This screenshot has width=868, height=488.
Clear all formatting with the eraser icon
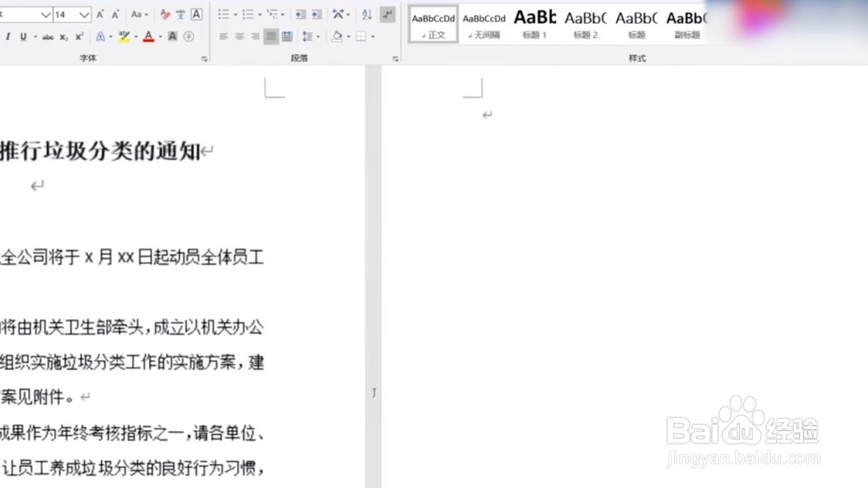[x=165, y=14]
